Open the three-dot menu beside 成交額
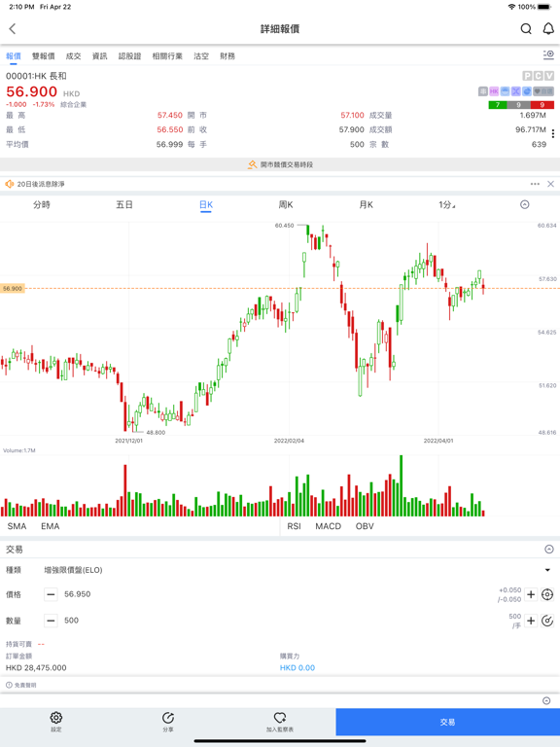 (553, 134)
